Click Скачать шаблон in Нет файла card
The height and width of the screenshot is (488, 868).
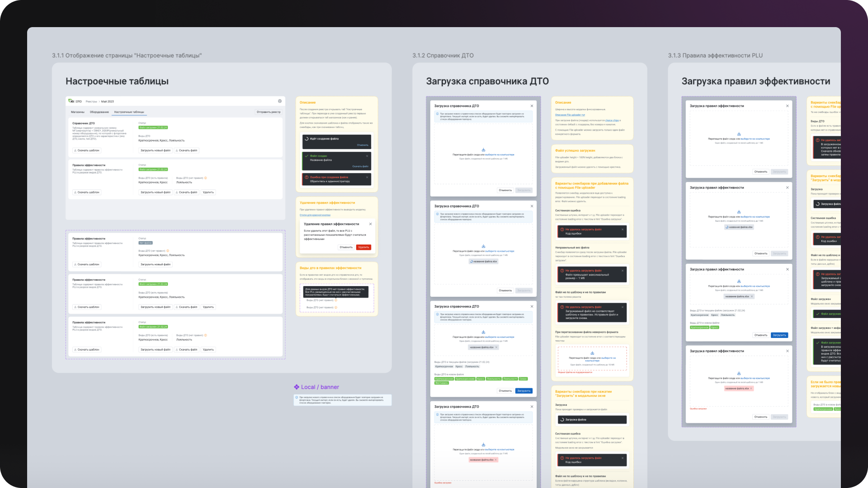point(87,264)
